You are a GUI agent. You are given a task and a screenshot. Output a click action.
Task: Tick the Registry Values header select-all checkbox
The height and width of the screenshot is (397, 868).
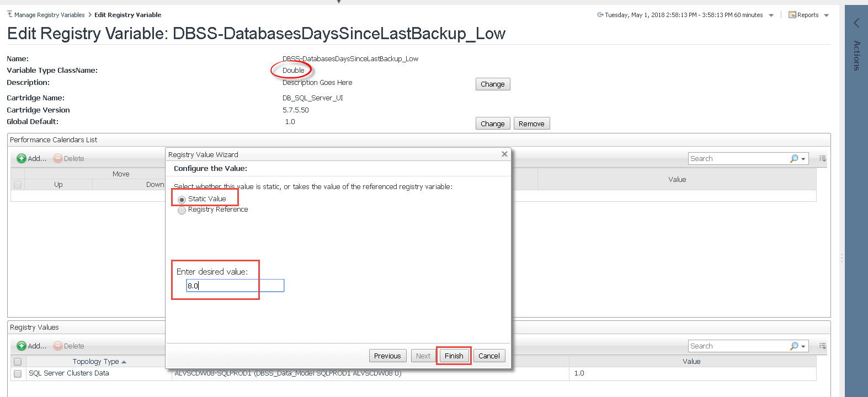pyautogui.click(x=18, y=362)
